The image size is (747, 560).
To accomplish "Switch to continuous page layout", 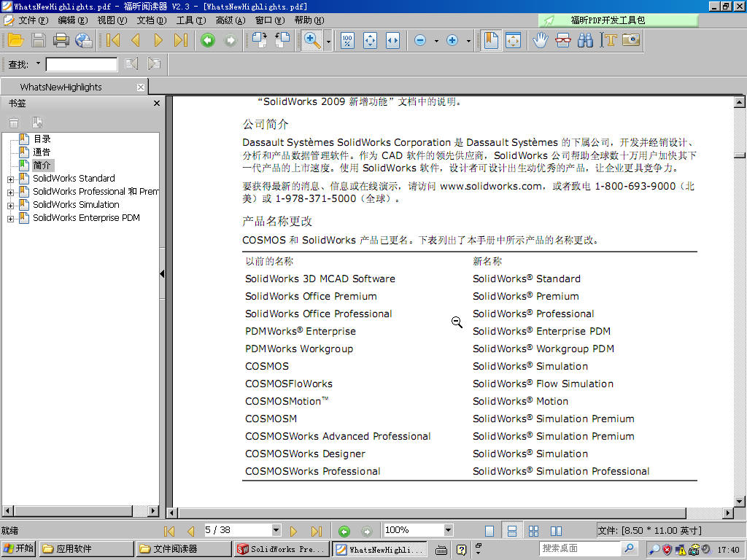I will point(511,531).
